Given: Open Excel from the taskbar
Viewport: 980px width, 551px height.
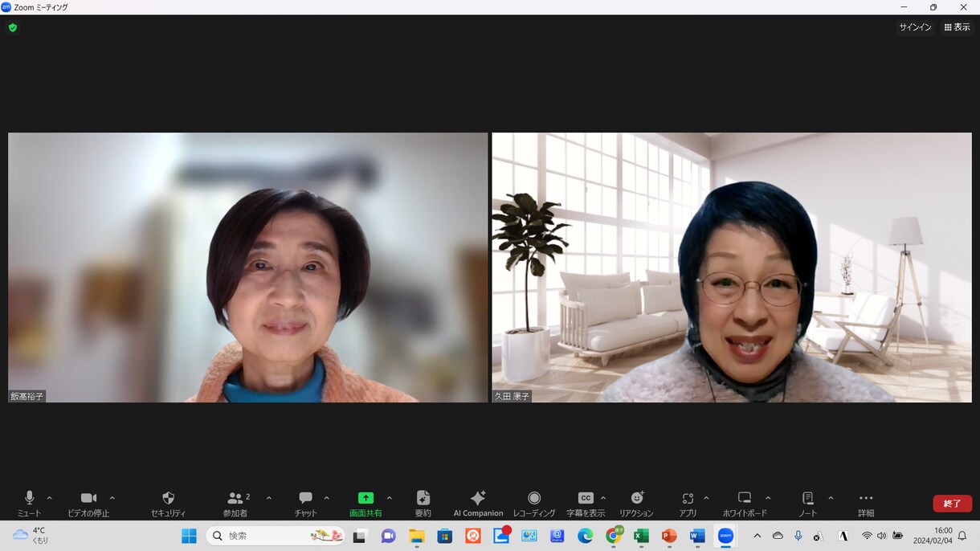Looking at the screenshot, I should pos(641,536).
